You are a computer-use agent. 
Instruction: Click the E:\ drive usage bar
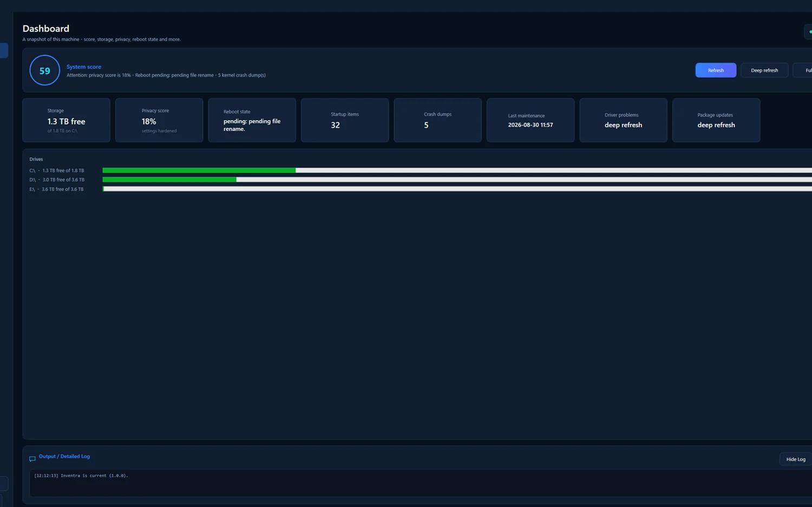click(x=457, y=189)
